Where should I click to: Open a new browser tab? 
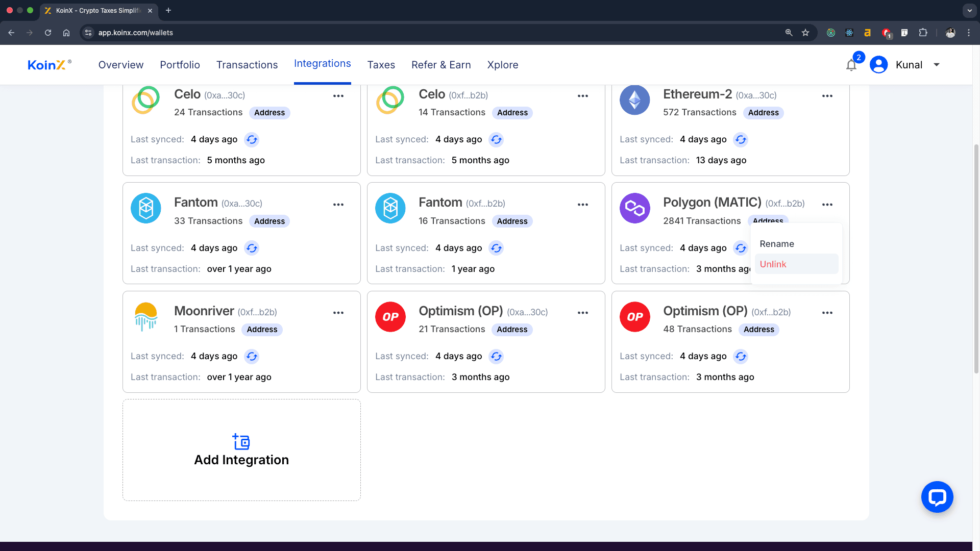pyautogui.click(x=168, y=10)
